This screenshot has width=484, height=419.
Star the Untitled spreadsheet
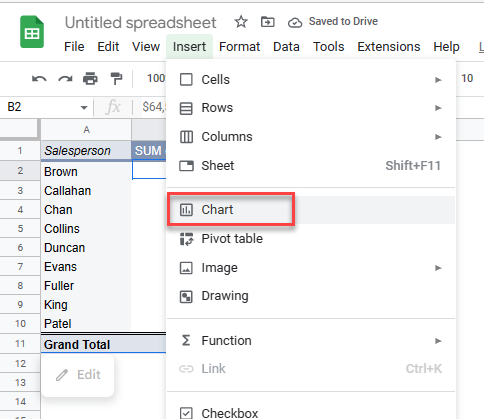click(241, 22)
